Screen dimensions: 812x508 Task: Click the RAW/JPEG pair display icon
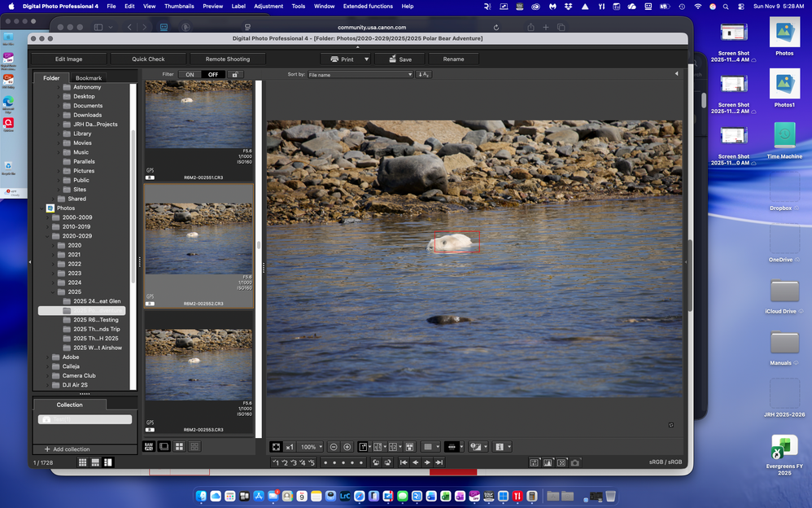click(x=149, y=447)
